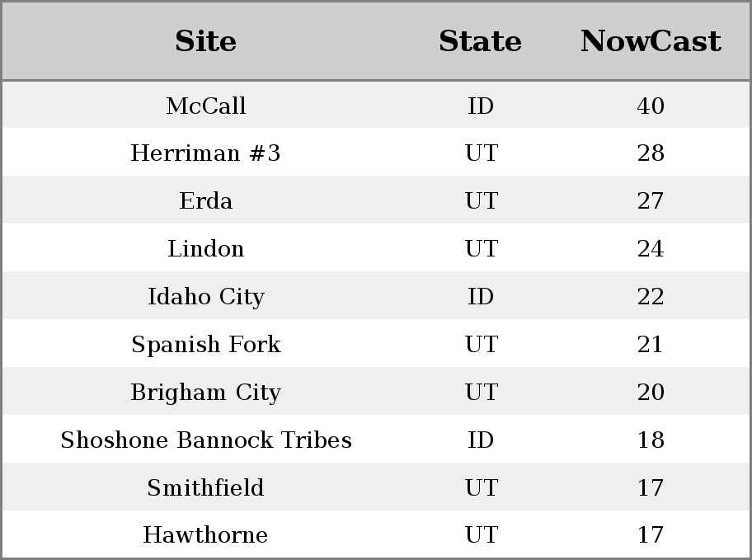Click McCall's NowCast value 40
Viewport: 752px width, 560px height.
pyautogui.click(x=651, y=106)
